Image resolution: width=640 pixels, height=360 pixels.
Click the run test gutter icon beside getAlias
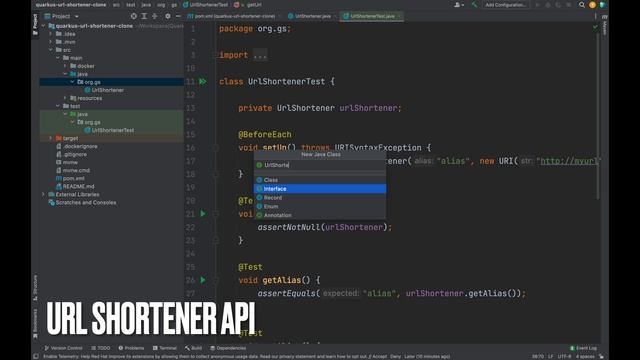[x=203, y=280]
